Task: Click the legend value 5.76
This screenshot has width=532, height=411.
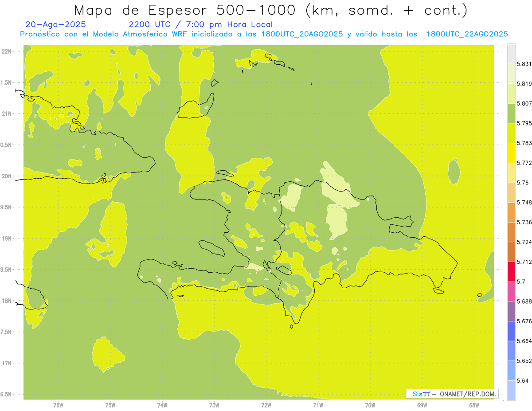Action: click(x=522, y=183)
